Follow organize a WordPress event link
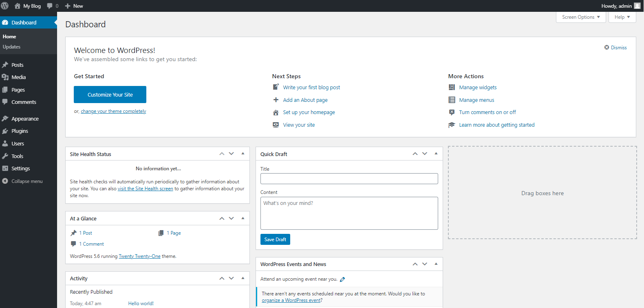The image size is (644, 308). tap(291, 300)
